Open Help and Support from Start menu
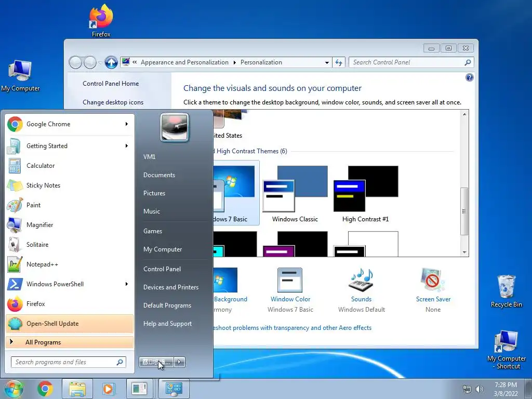Screen dimensions: 532x399 click(x=168, y=324)
